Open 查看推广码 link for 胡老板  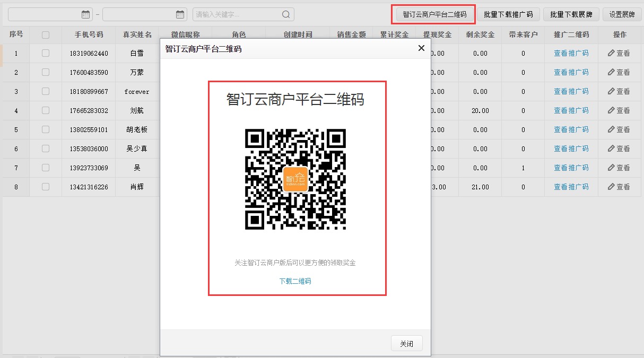click(x=571, y=129)
